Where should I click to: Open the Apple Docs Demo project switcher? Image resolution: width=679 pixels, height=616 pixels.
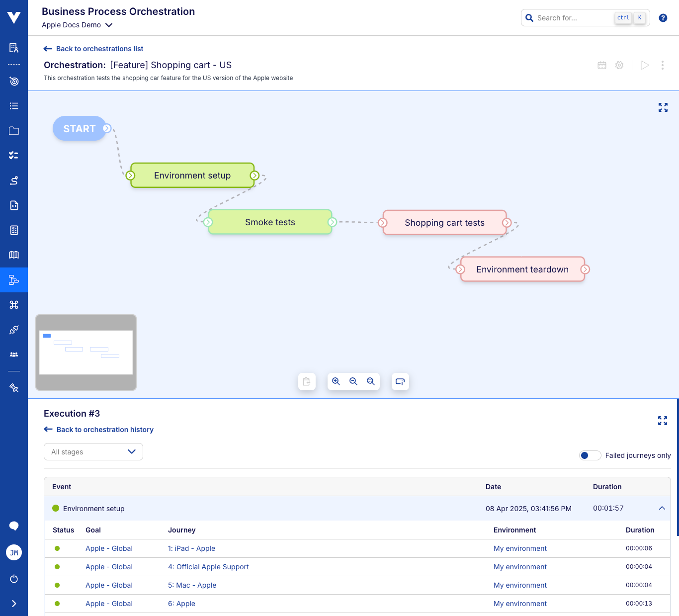[78, 25]
